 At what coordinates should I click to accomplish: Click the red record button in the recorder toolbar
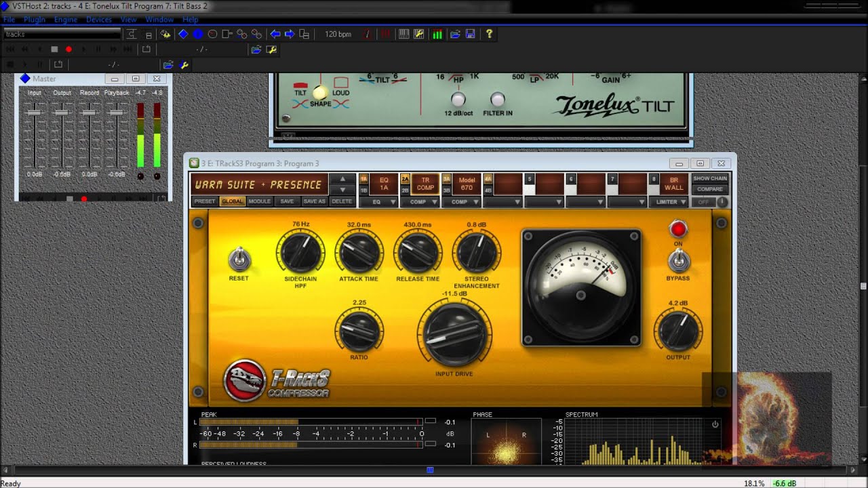68,49
